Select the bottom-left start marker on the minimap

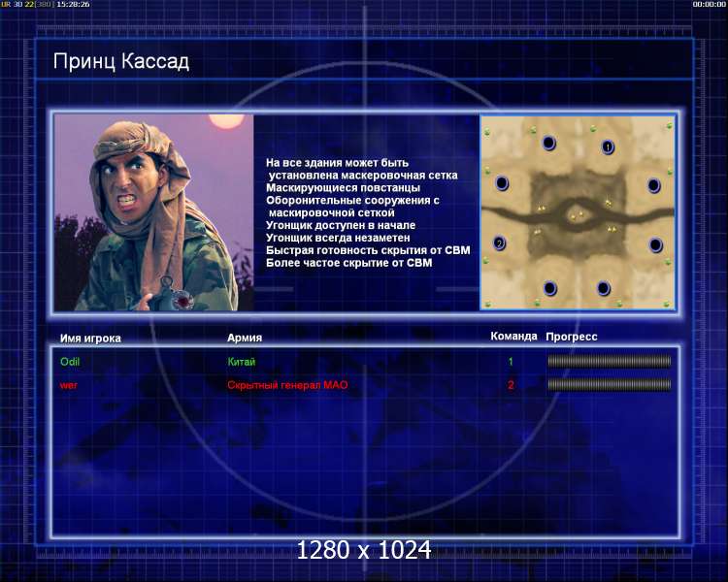coord(550,288)
